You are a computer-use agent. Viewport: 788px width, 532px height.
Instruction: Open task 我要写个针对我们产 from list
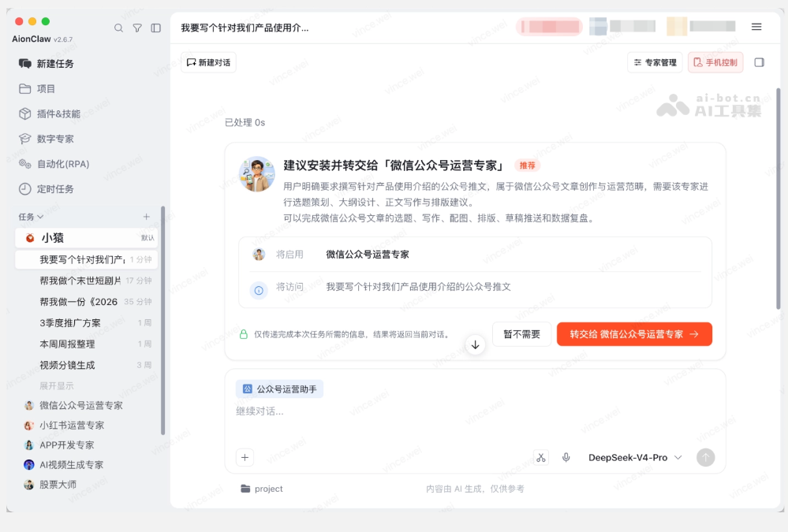coord(87,259)
